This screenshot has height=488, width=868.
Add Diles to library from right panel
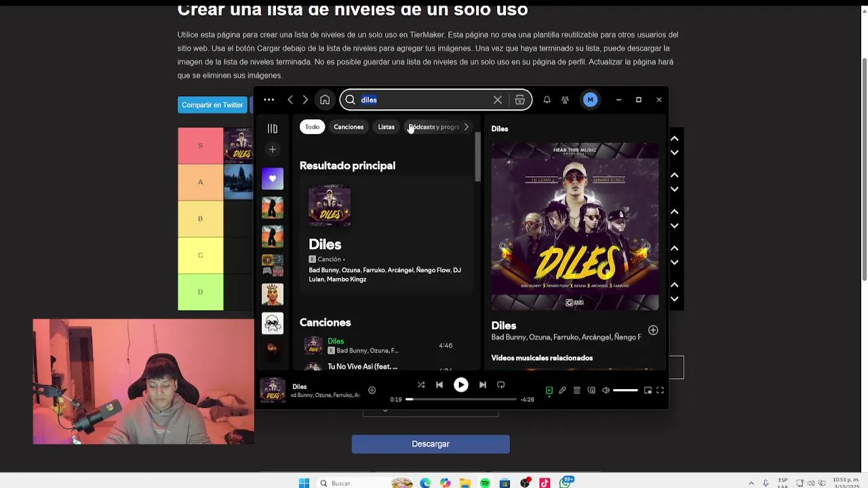point(653,330)
